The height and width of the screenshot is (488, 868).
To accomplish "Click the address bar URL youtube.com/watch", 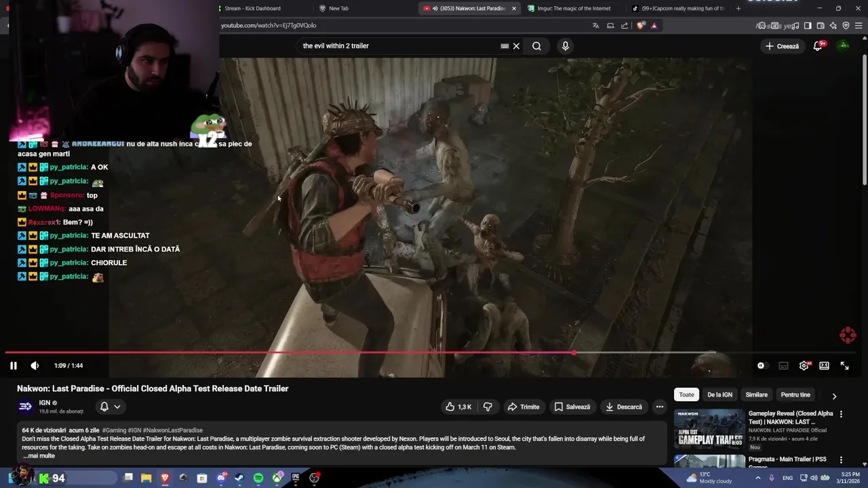I will [269, 26].
